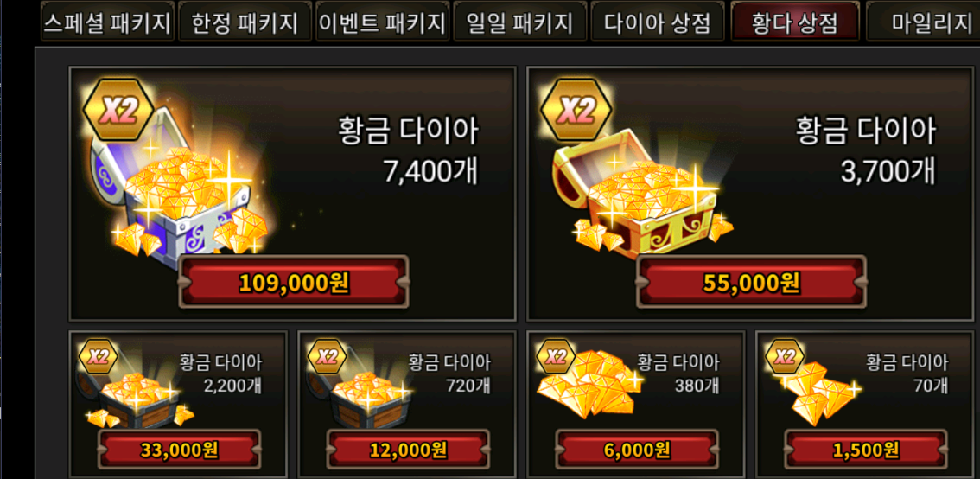Purchase the 55,000원 gold diamond pack
This screenshot has width=980, height=479.
751,282
